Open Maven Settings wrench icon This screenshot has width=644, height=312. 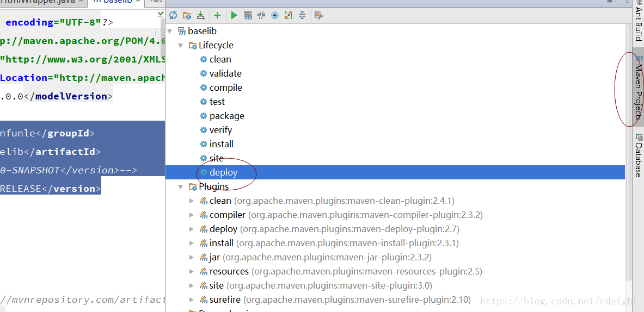[x=318, y=16]
